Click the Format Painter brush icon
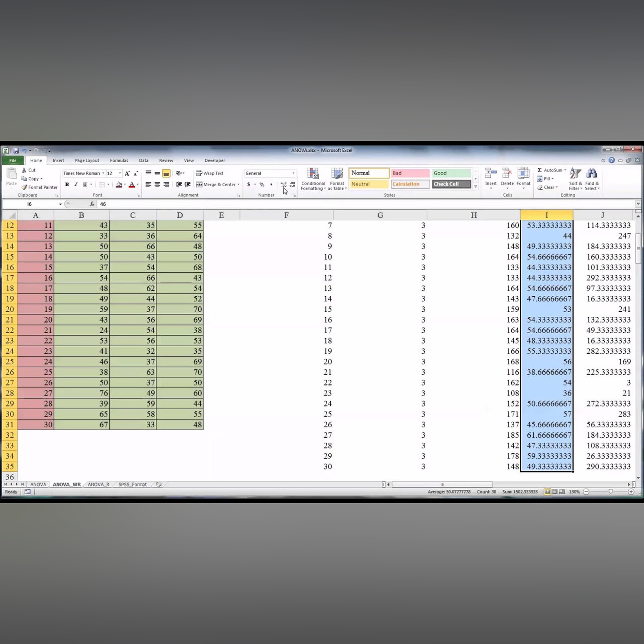This screenshot has height=644, width=644. (24, 187)
